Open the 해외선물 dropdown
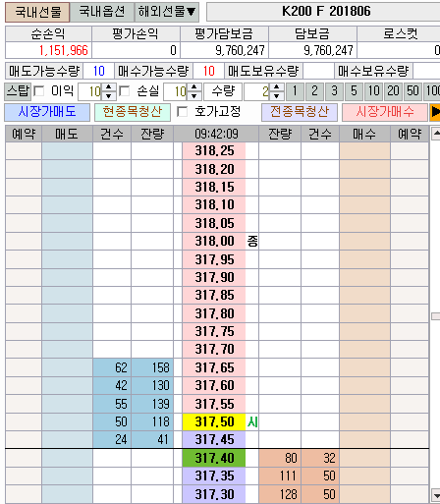This screenshot has width=440, height=504. pyautogui.click(x=167, y=12)
